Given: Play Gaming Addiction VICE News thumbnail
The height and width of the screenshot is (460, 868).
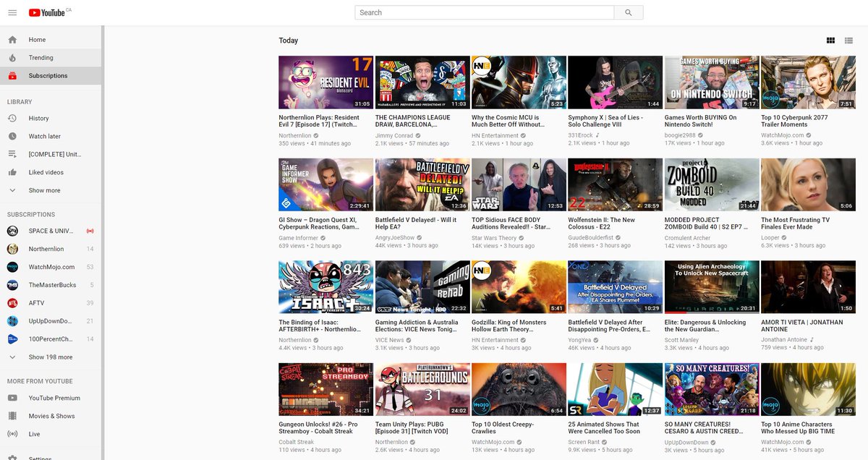Looking at the screenshot, I should point(422,287).
